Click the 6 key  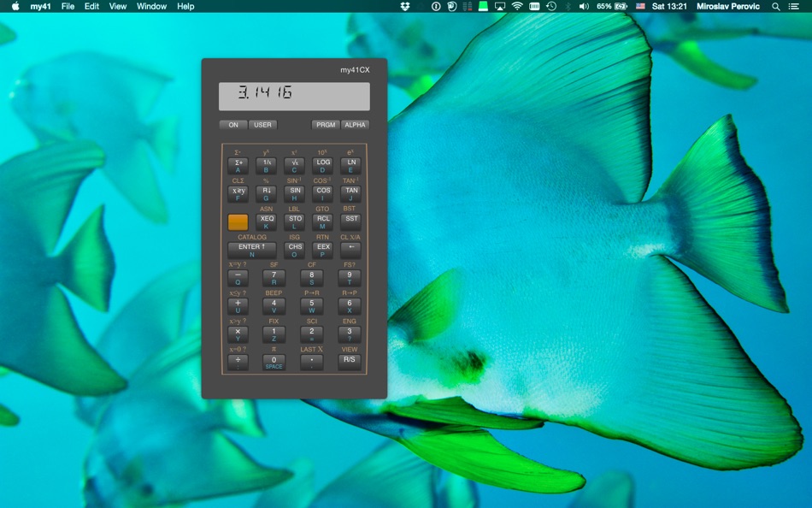tap(350, 306)
